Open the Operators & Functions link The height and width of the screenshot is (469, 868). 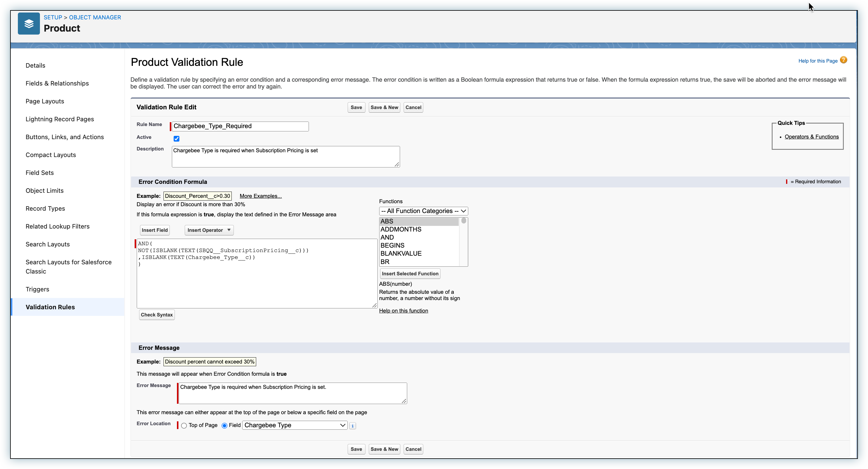811,136
